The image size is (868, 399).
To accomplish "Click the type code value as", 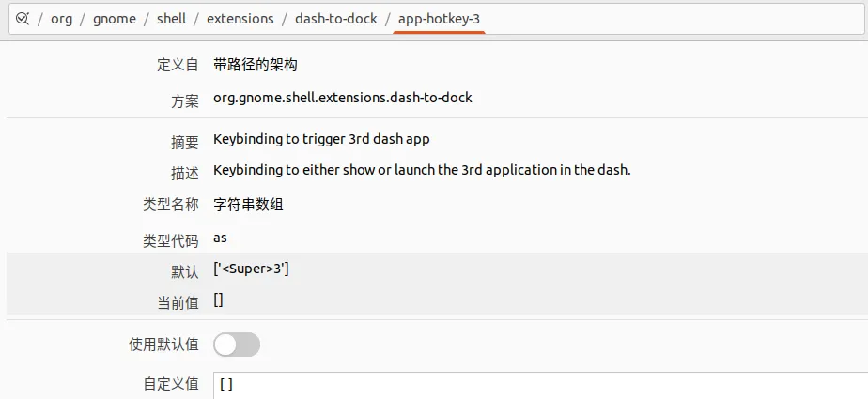I will pyautogui.click(x=220, y=238).
